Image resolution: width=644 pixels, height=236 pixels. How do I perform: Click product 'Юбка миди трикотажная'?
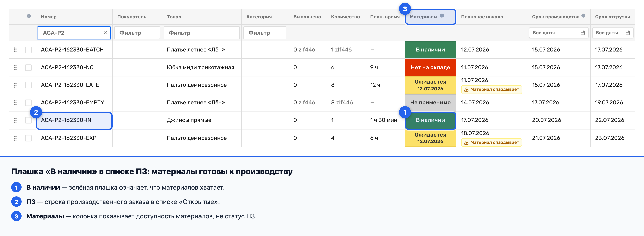click(200, 67)
